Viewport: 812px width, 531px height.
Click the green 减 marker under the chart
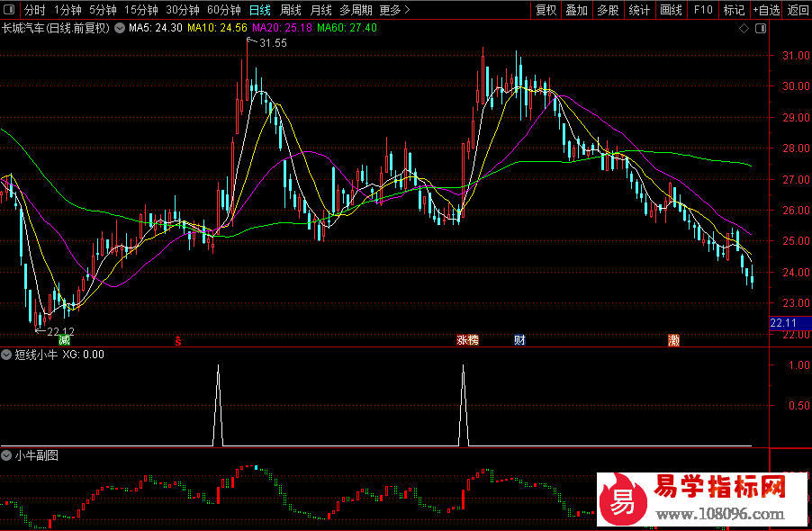(64, 340)
